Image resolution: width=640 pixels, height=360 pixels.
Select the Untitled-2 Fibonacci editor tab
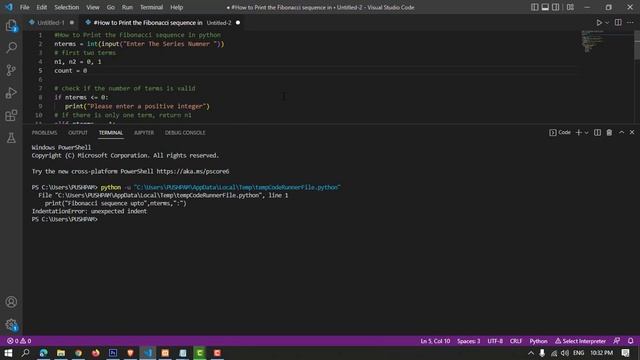click(x=162, y=23)
